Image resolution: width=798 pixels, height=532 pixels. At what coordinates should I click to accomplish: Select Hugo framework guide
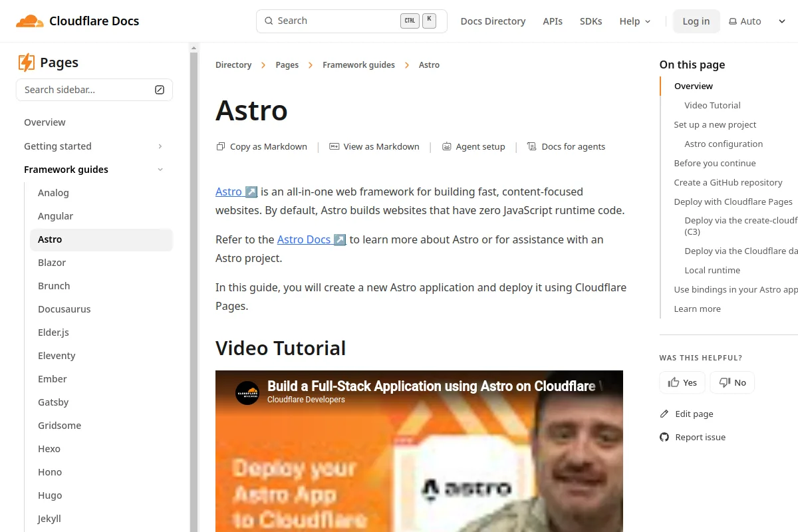(101, 495)
